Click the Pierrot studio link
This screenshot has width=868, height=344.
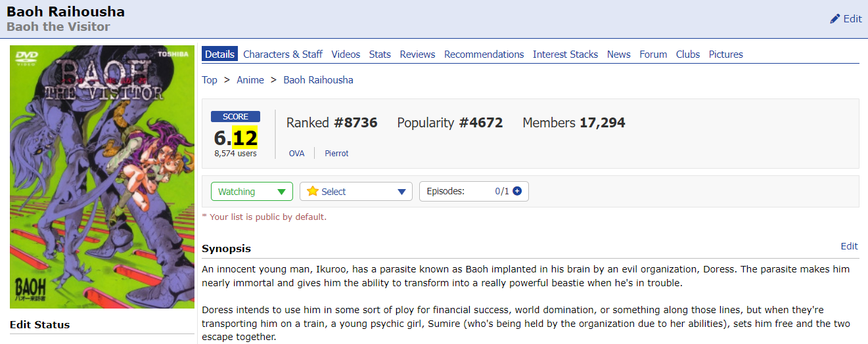(336, 153)
